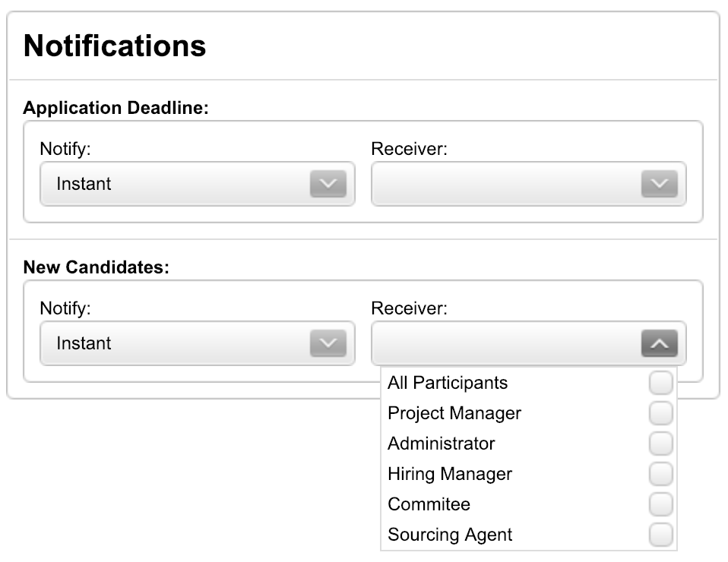
Task: Open the Application Deadline Notify dropdown arrow
Action: click(x=328, y=185)
